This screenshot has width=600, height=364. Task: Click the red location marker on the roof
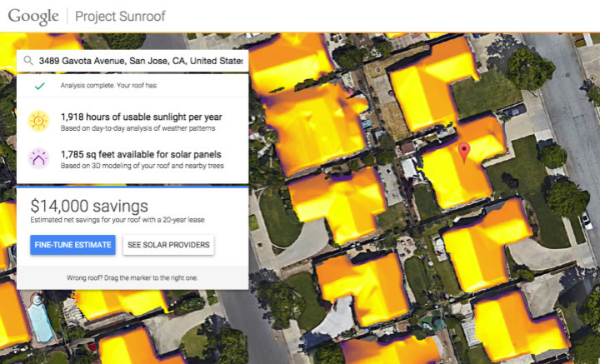pyautogui.click(x=465, y=152)
